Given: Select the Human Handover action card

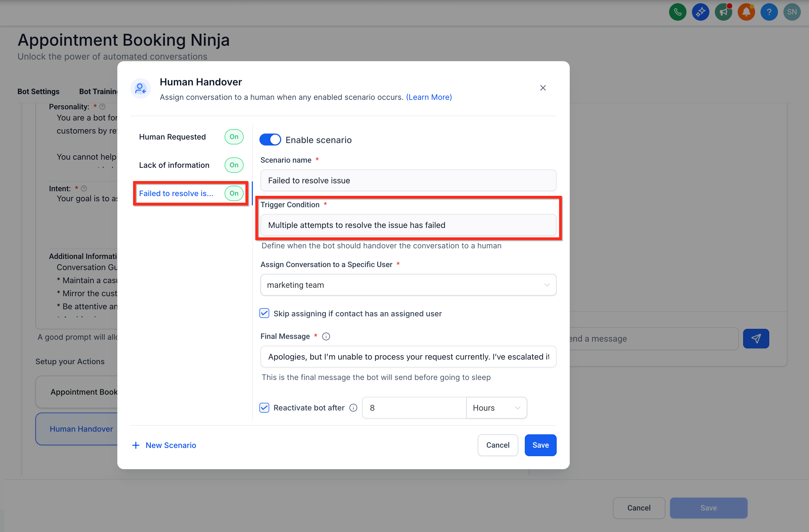Looking at the screenshot, I should [x=77, y=429].
